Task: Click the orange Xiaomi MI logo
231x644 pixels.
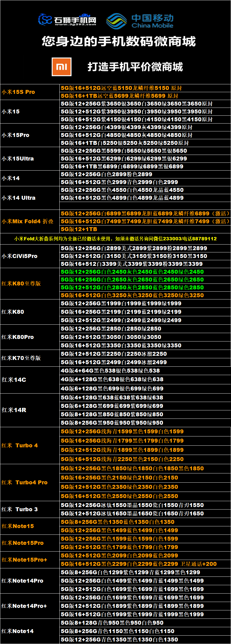Action: pos(62,67)
